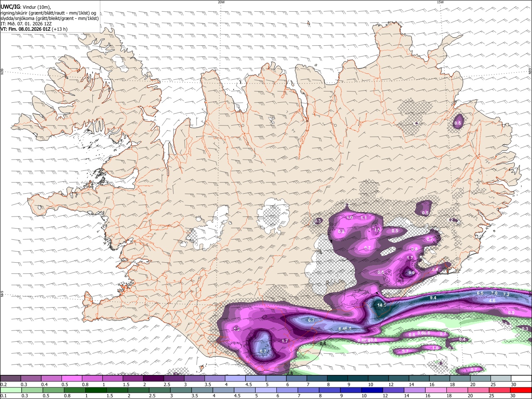Pick the upper scale dark purple swatch between 2 and 2.5
This screenshot has height=399, width=532.
click(x=153, y=379)
